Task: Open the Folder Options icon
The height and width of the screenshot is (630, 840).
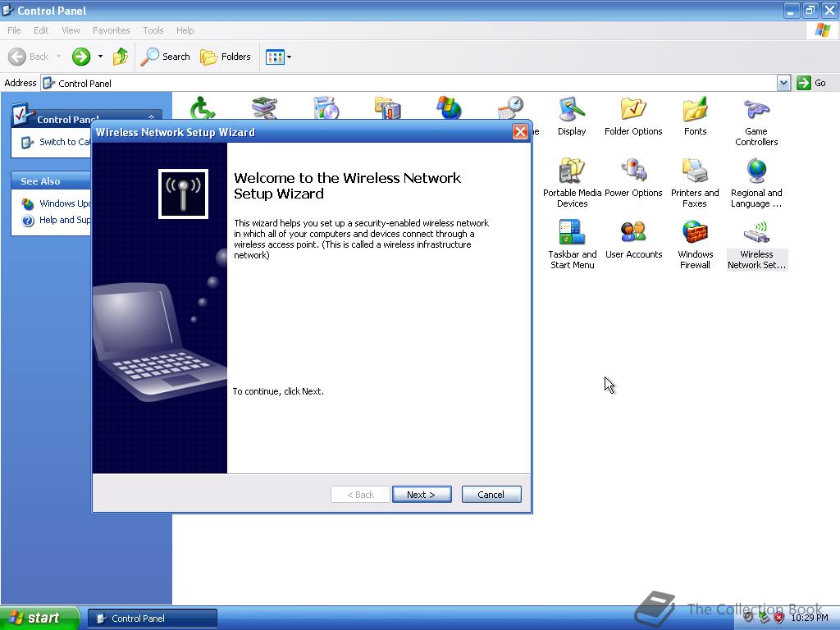Action: point(633,116)
